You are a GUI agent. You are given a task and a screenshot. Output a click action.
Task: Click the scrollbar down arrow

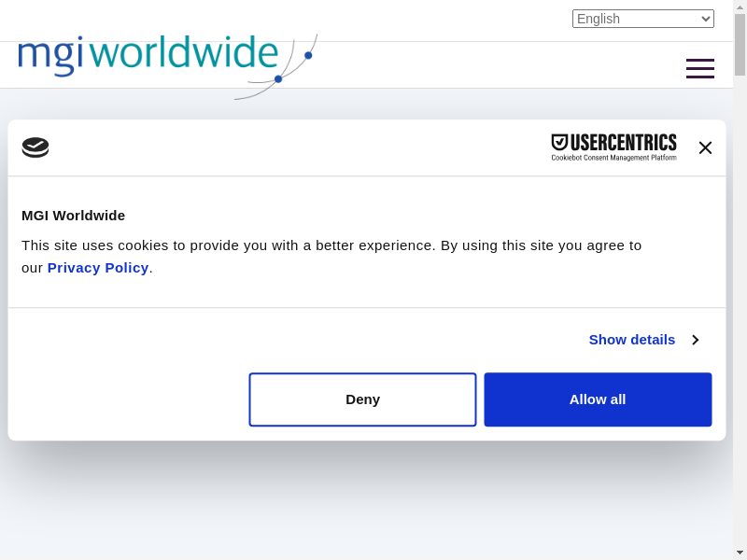740,553
